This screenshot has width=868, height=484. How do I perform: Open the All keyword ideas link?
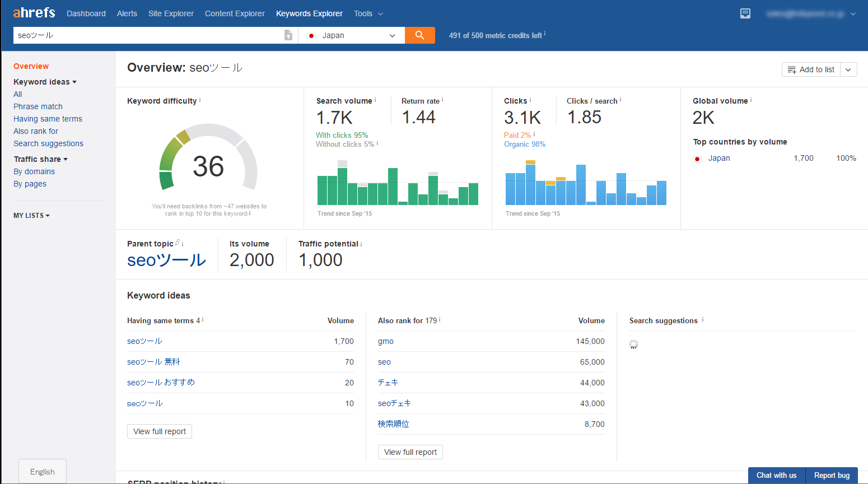18,94
